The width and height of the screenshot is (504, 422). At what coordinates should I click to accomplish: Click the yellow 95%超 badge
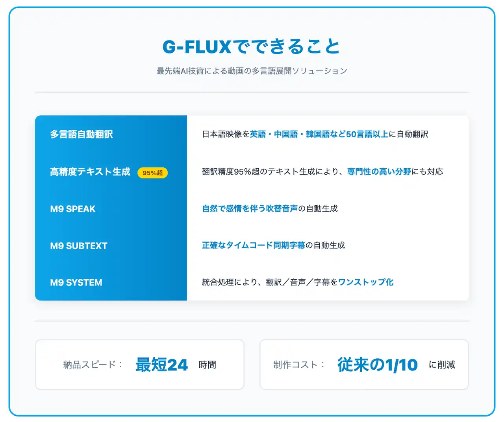pyautogui.click(x=152, y=173)
